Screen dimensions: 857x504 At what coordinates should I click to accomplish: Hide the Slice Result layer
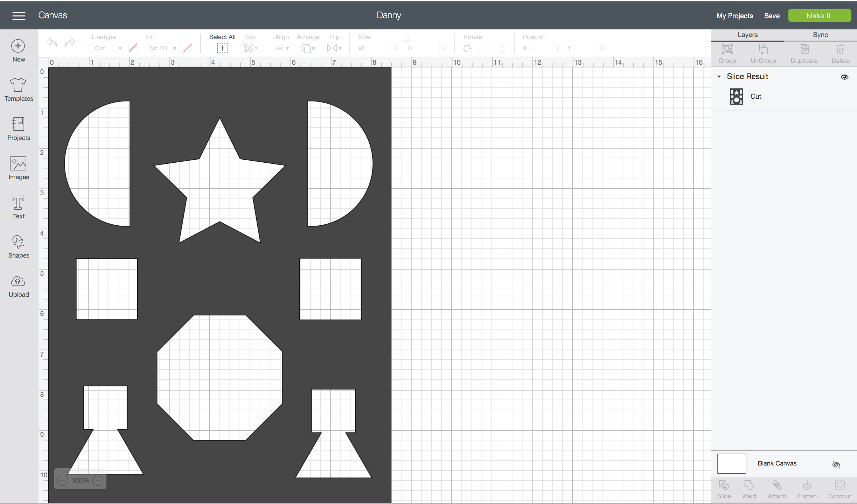(844, 77)
